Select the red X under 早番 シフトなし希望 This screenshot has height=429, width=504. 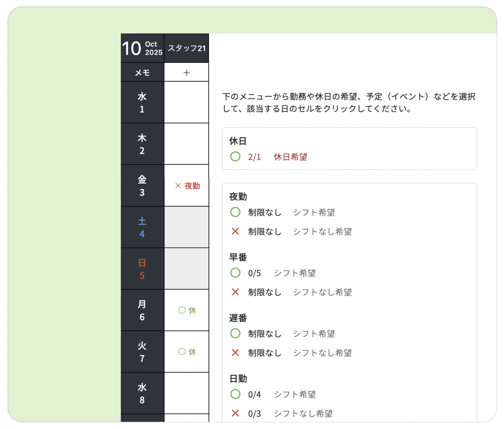pos(235,292)
